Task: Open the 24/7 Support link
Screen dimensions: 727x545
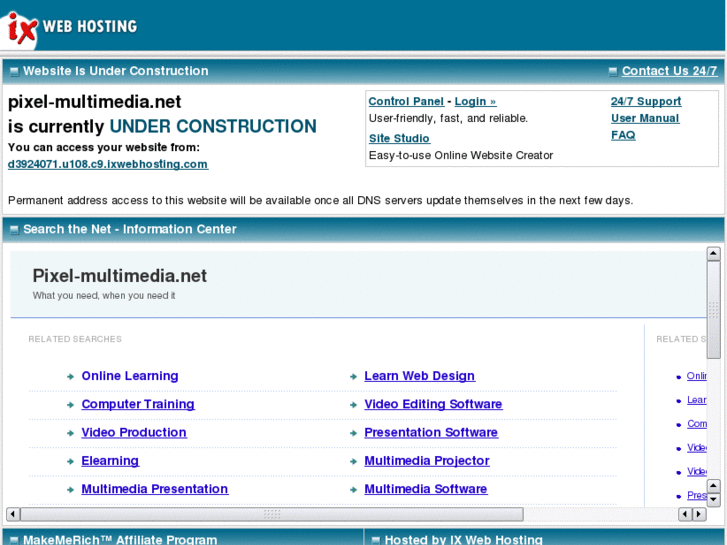Action: pos(646,101)
